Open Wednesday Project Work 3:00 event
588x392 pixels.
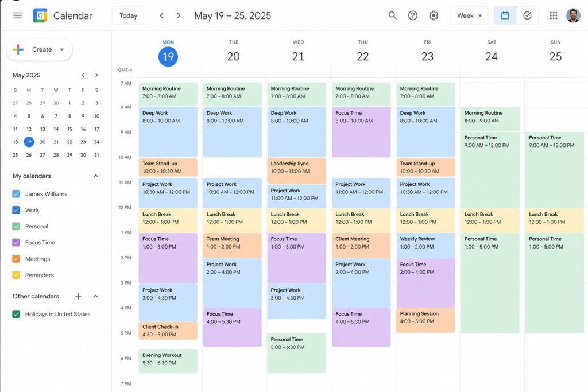click(297, 302)
